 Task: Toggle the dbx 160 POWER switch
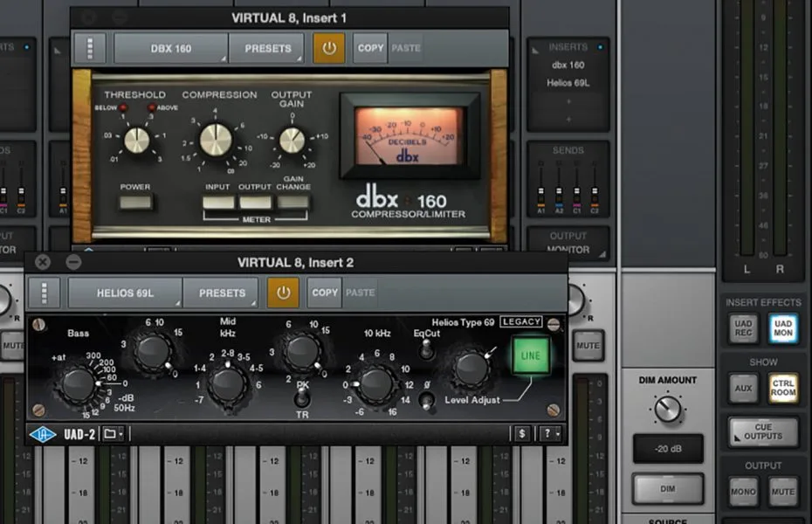pyautogui.click(x=135, y=202)
